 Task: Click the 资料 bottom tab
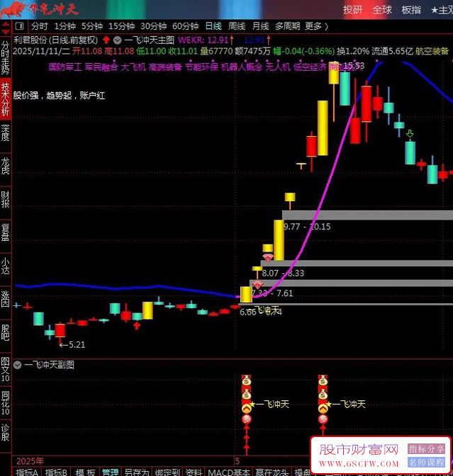(194, 472)
